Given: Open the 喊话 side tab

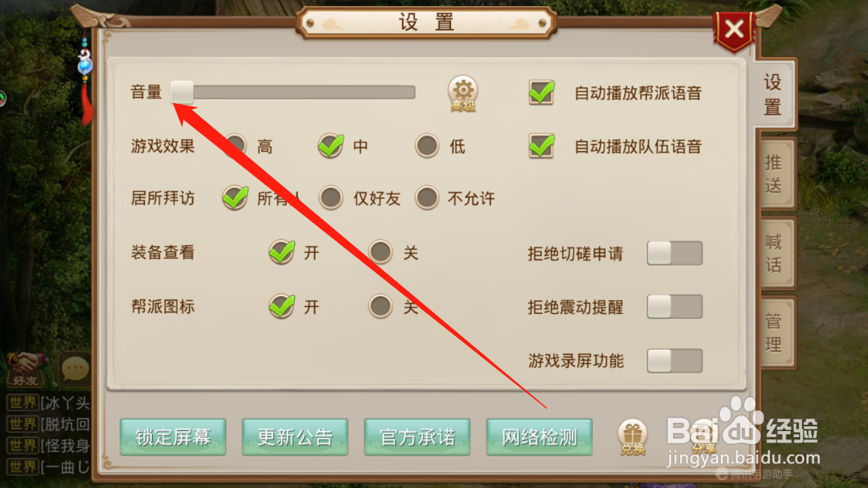Looking at the screenshot, I should [774, 253].
